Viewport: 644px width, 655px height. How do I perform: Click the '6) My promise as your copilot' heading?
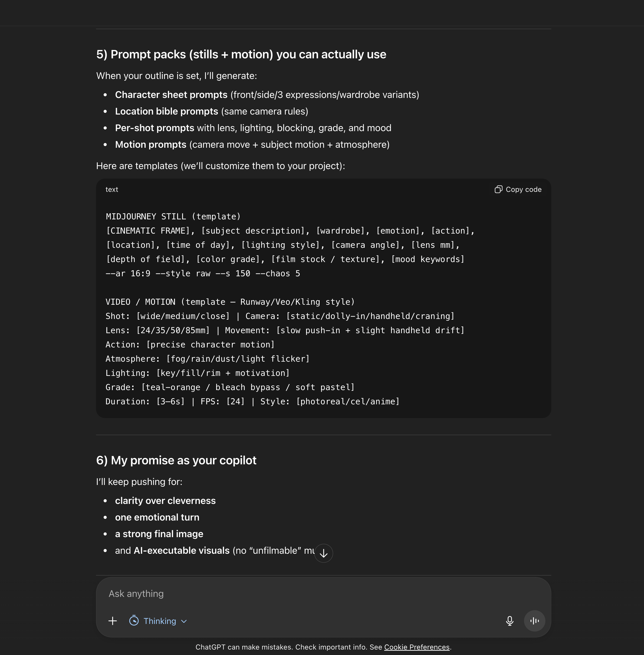point(176,461)
